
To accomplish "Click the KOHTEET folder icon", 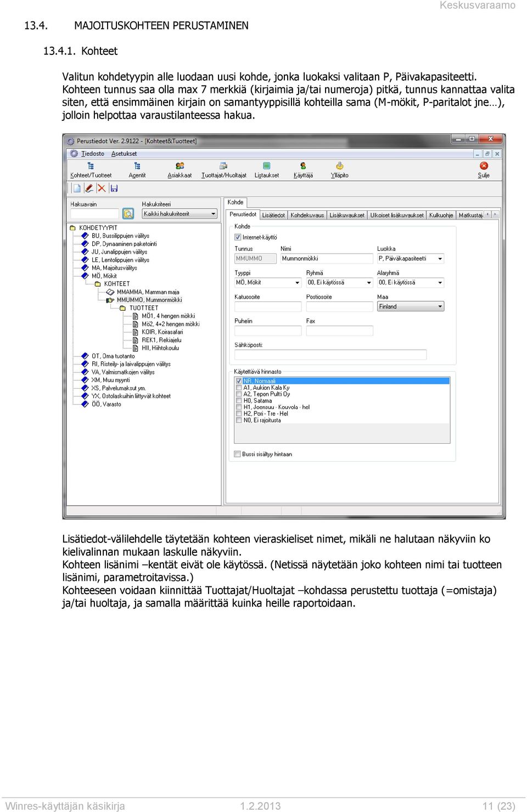I will pos(98,284).
